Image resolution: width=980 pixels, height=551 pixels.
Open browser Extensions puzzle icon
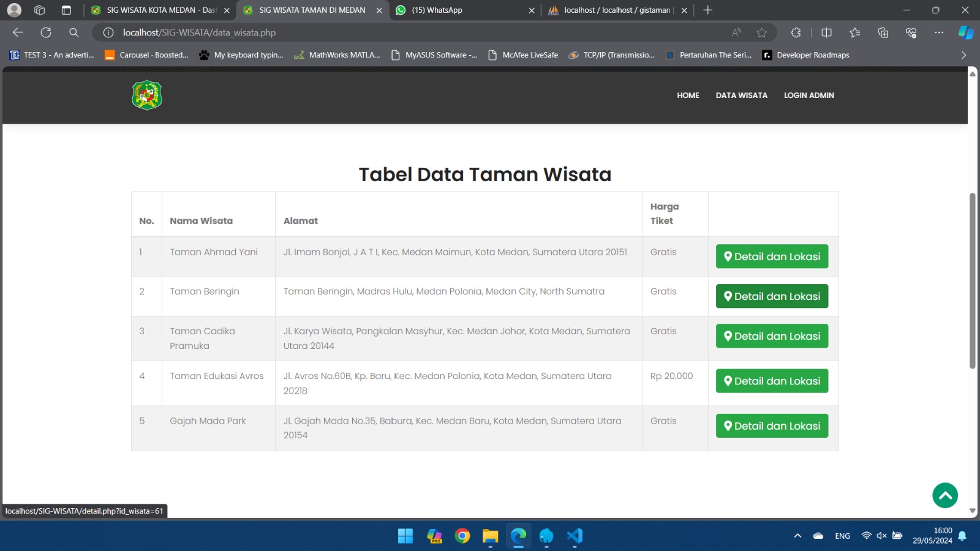point(796,32)
